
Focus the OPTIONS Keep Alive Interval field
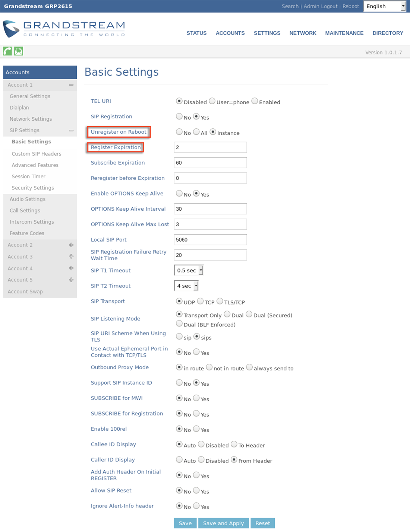coord(210,209)
